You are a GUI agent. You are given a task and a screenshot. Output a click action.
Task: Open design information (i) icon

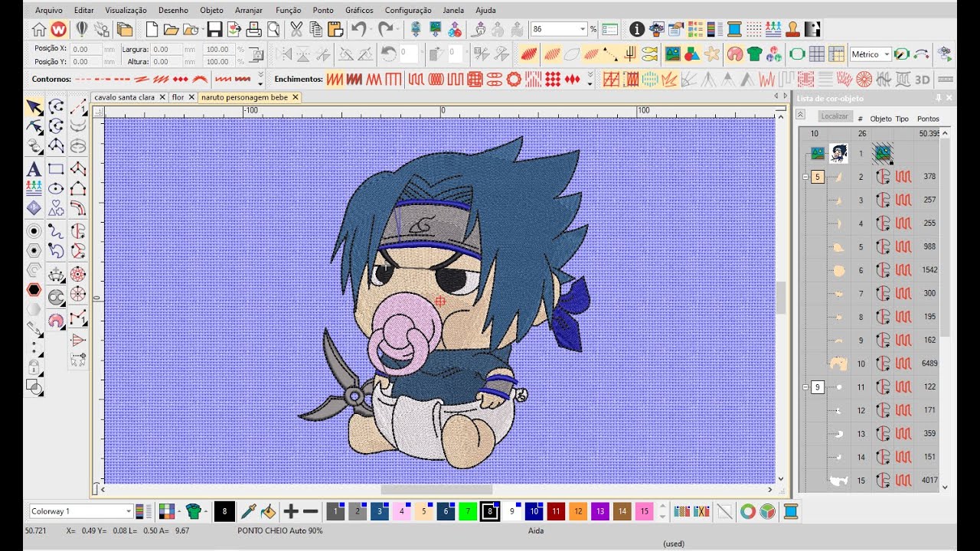(x=636, y=30)
